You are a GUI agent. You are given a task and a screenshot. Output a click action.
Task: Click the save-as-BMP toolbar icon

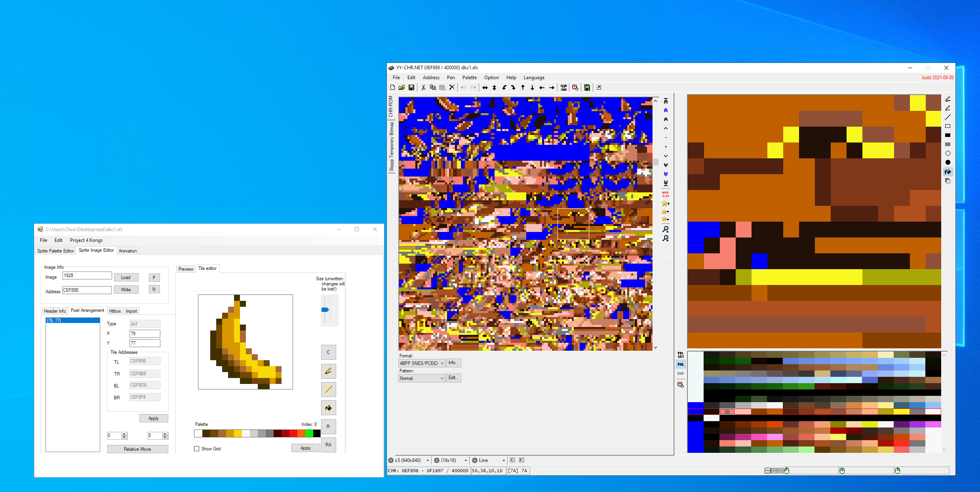587,87
